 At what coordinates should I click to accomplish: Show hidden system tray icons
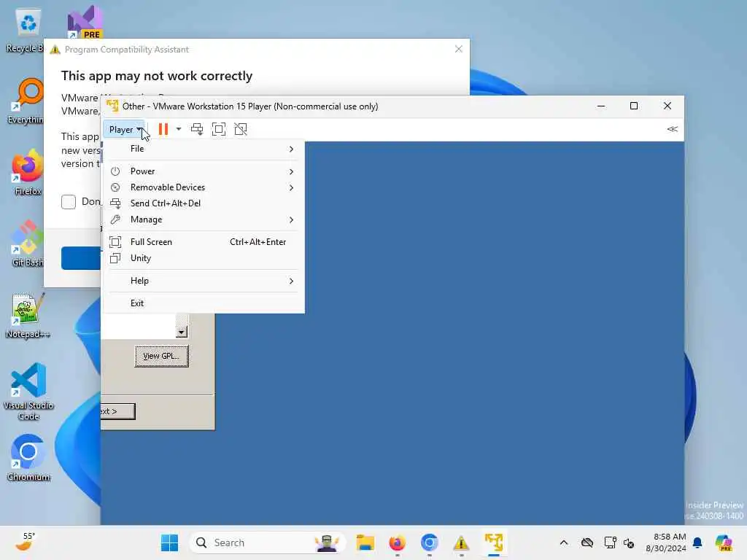tap(564, 542)
